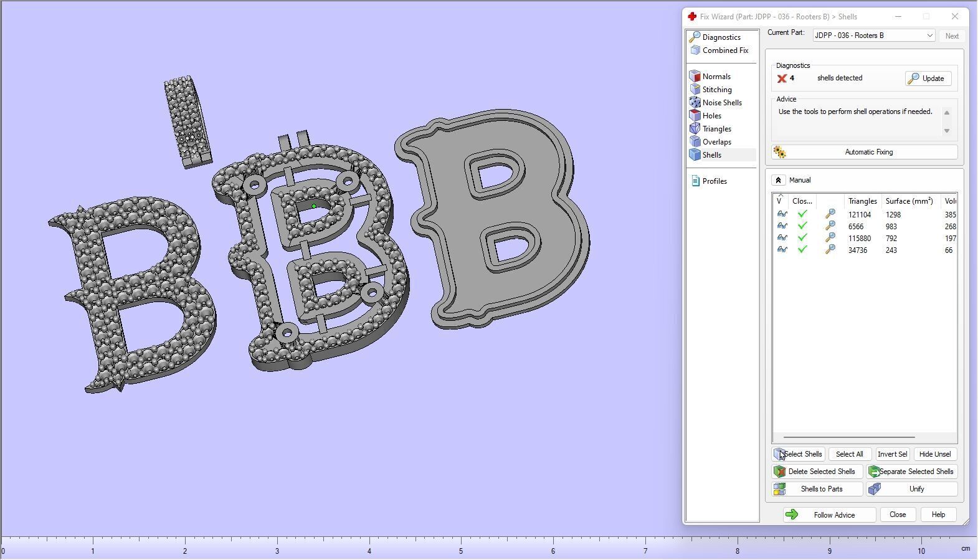Open the Diagnostics page
978x560 pixels.
click(722, 37)
